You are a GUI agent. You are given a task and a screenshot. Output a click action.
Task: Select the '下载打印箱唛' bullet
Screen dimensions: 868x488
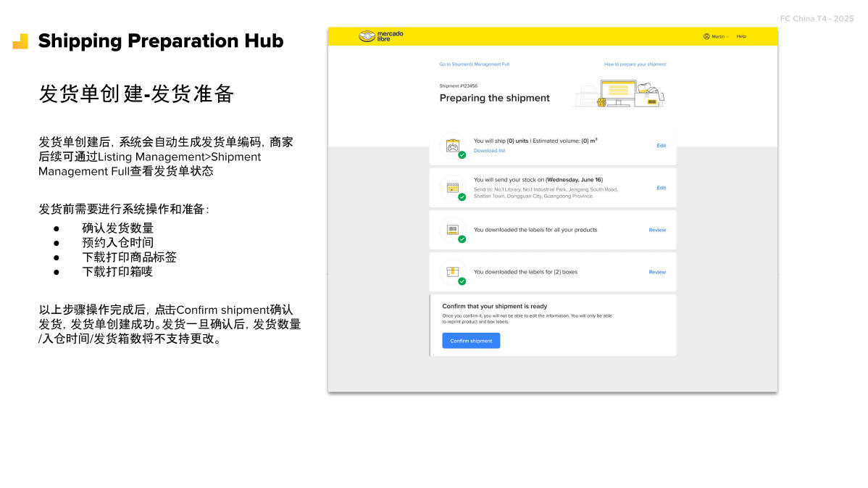coord(117,271)
